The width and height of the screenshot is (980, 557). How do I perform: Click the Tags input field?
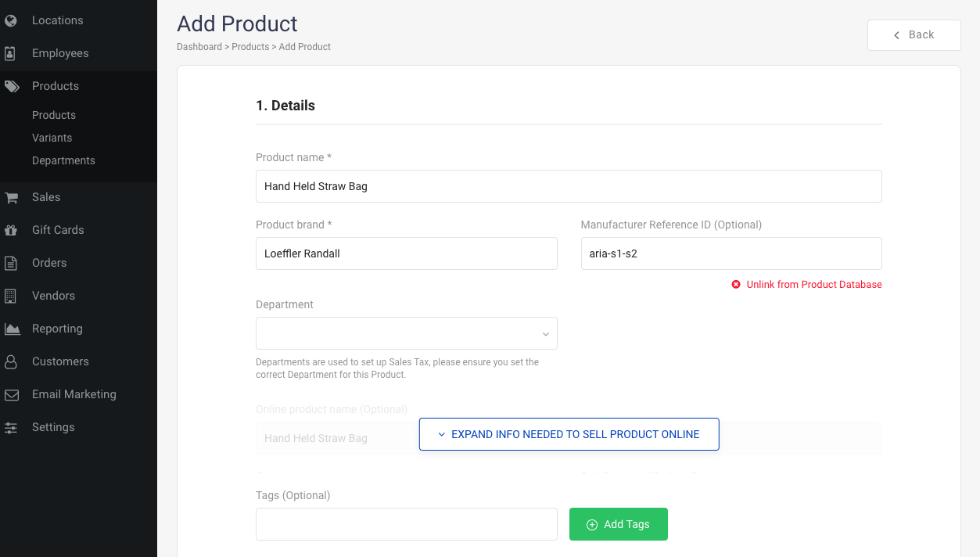pyautogui.click(x=406, y=524)
